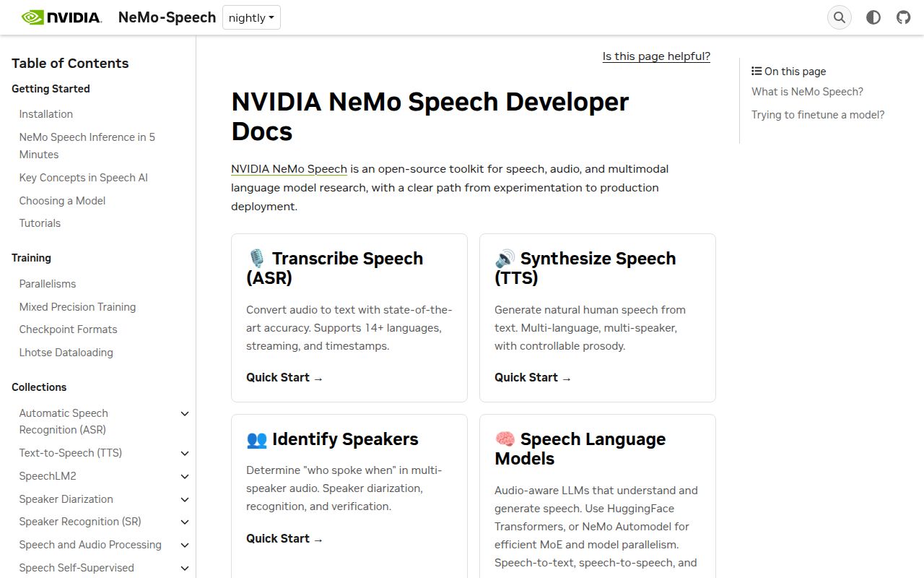The height and width of the screenshot is (578, 924).
Task: Open the Choosing a Model page
Action: point(62,201)
